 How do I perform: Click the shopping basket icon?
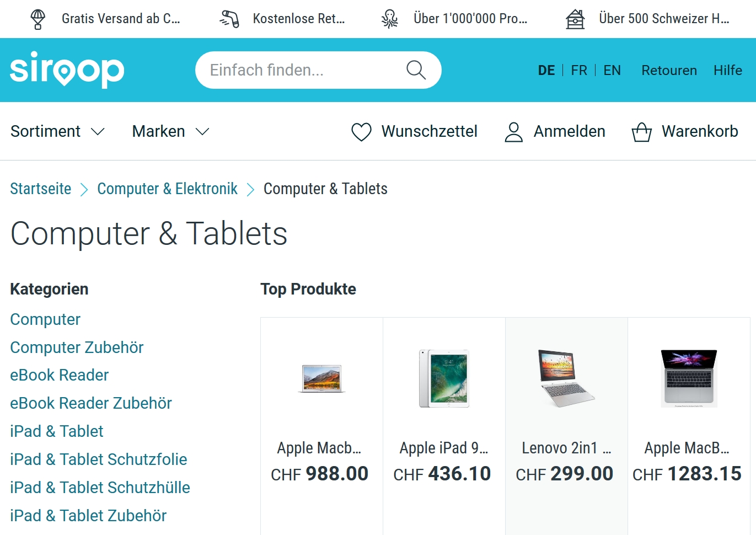point(641,132)
